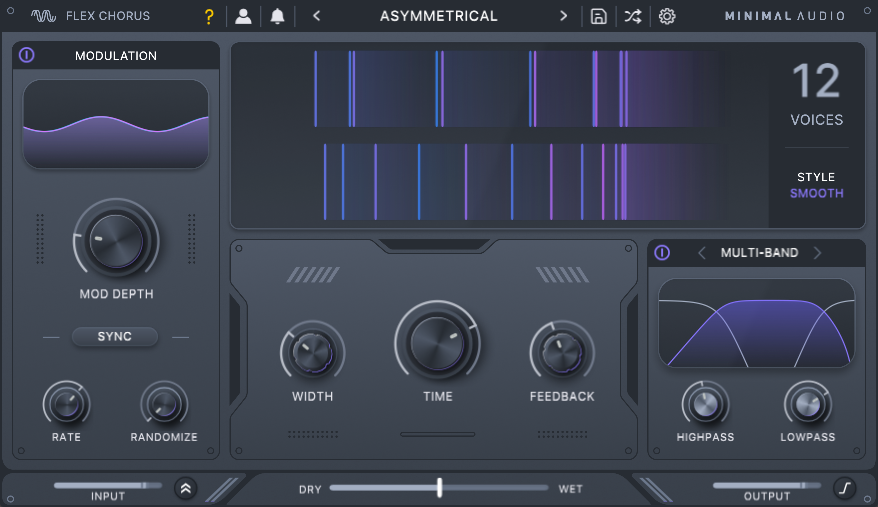Click the shuffle randomize preset icon
878x507 pixels.
click(632, 16)
